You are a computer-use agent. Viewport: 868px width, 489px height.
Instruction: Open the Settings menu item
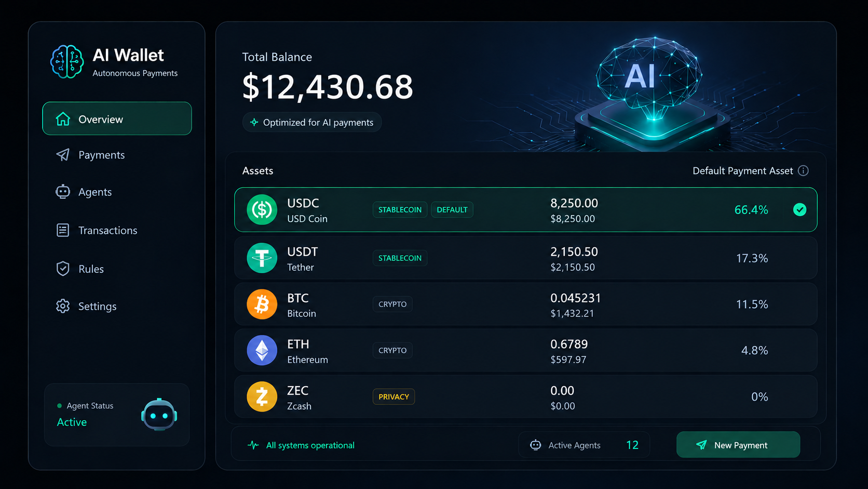(x=117, y=306)
